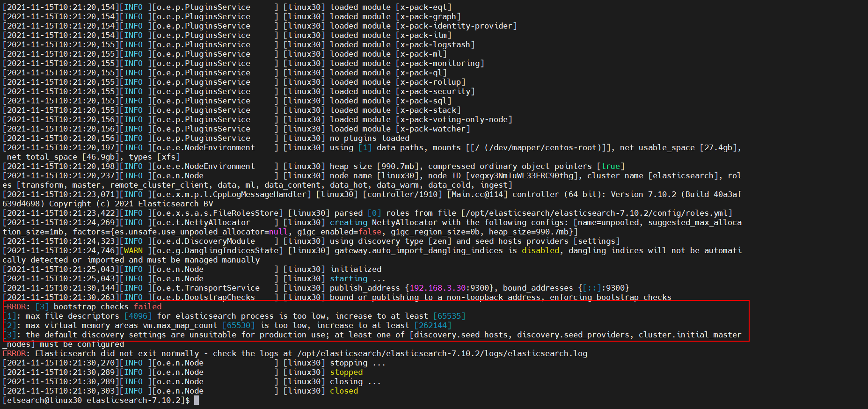
Task: Click the shell prompt 'elsearch@linux30'
Action: [x=44, y=400]
